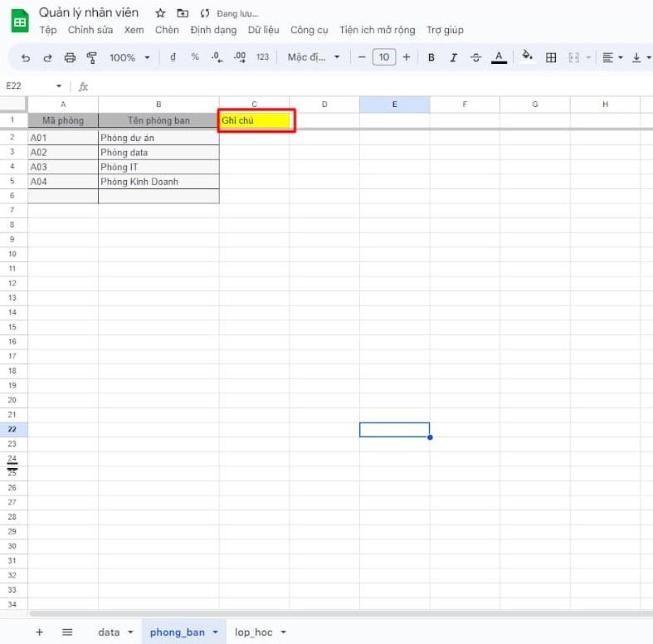Expand the merge cells dropdown arrow
653x644 pixels.
588,57
